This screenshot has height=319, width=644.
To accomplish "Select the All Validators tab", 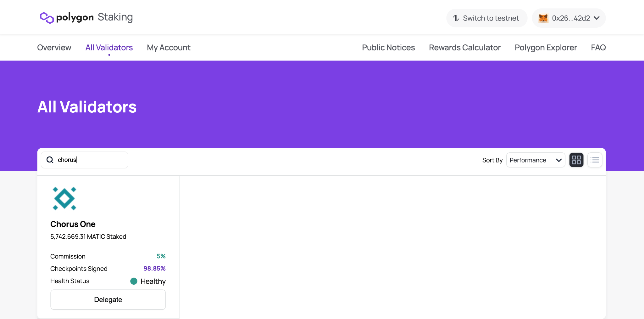I will pos(109,48).
